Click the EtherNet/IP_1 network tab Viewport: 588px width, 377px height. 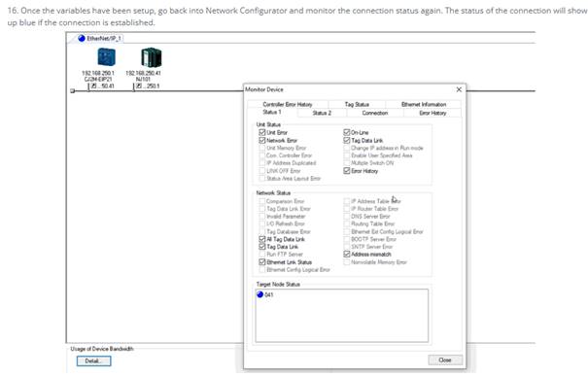[100, 38]
